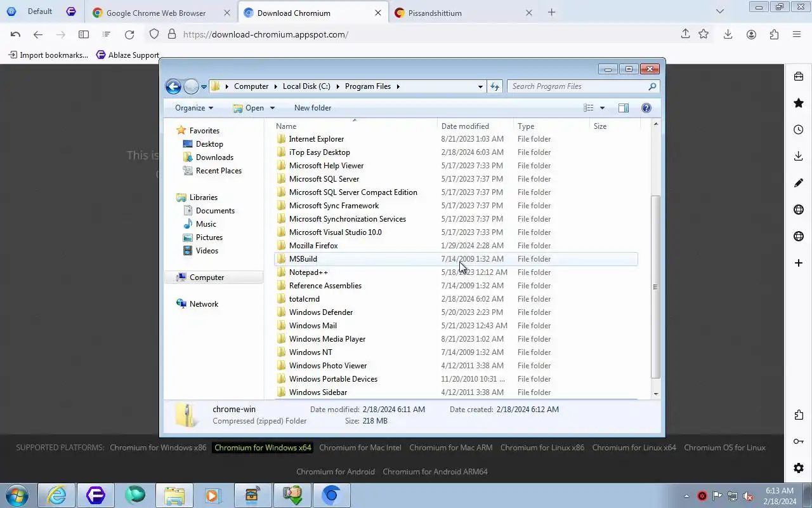Focus the Search Program Files box
The image size is (812, 508).
pyautogui.click(x=577, y=86)
